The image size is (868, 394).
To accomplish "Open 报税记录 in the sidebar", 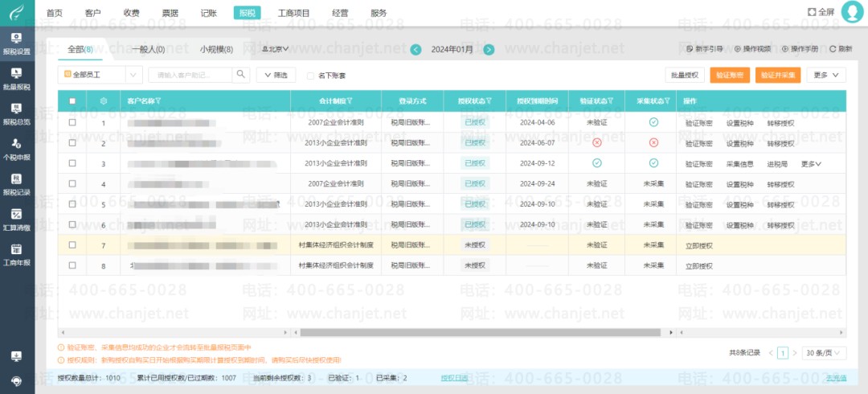I will 17,184.
